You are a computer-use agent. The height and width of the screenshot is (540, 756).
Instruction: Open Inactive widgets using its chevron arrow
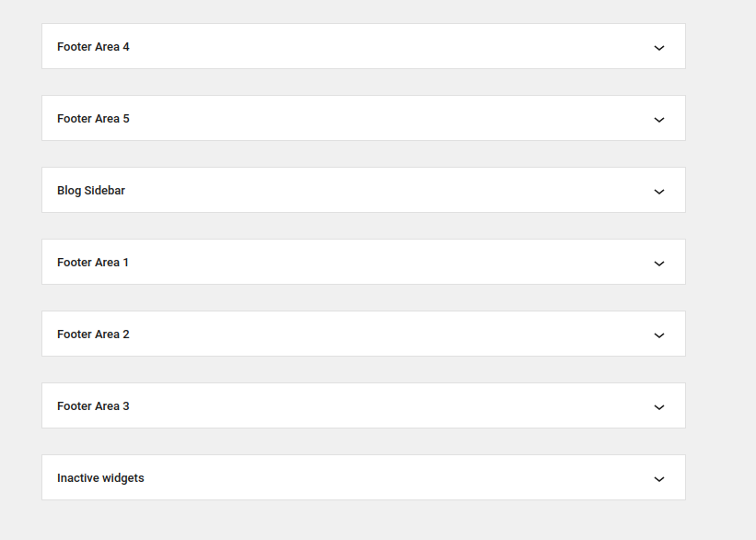[x=659, y=478]
